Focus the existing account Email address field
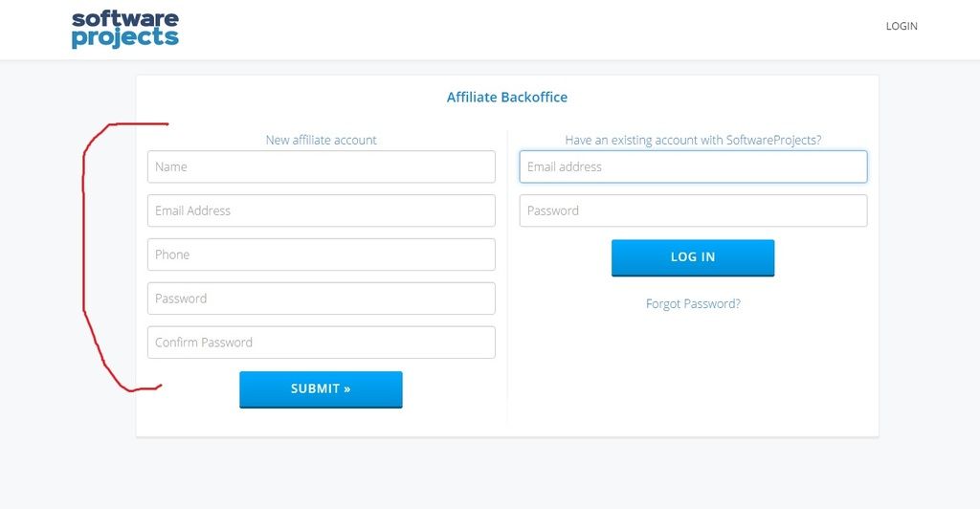Screen dimensions: 980x509 point(693,166)
